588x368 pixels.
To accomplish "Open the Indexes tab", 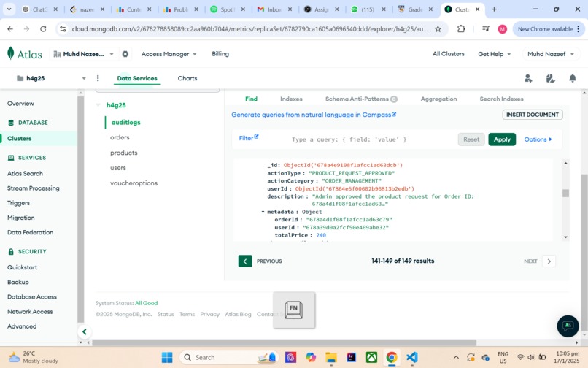I will click(x=291, y=99).
